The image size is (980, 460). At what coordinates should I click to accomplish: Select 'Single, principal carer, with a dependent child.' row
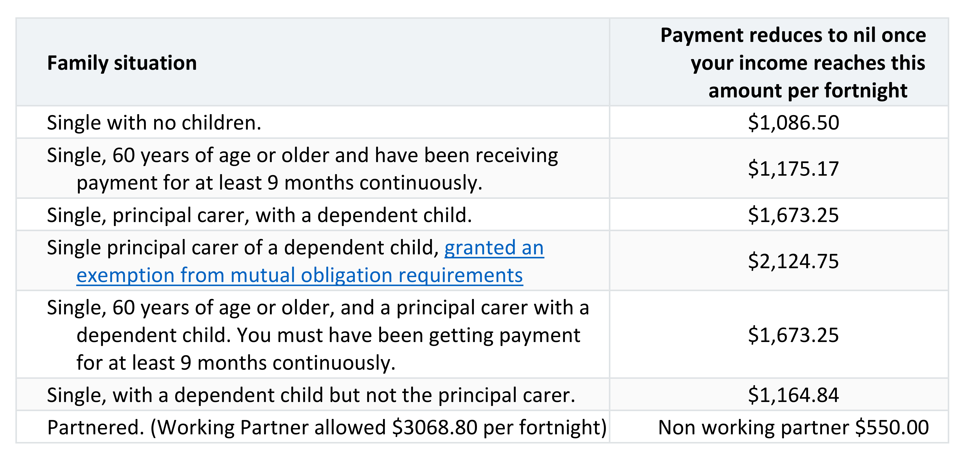coord(482,215)
